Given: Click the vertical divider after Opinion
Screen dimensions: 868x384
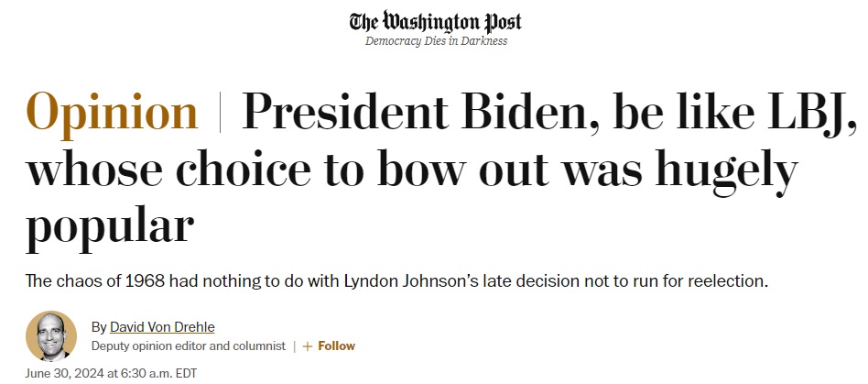Looking at the screenshot, I should click(220, 114).
